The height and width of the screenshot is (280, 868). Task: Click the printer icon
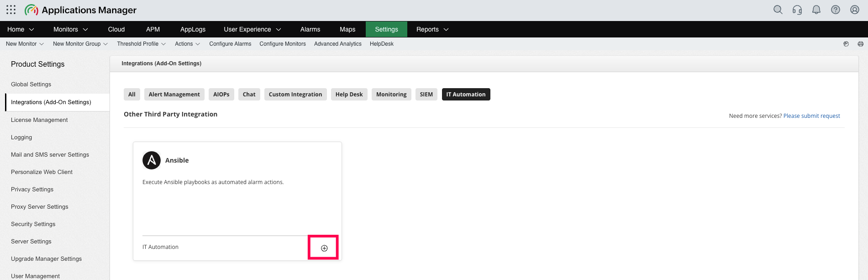861,44
